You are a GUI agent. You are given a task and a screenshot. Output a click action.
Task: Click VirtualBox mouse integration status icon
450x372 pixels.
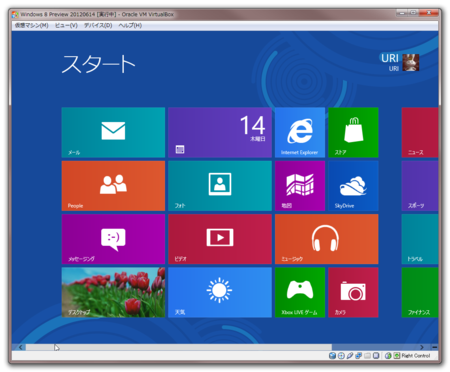pos(388,356)
